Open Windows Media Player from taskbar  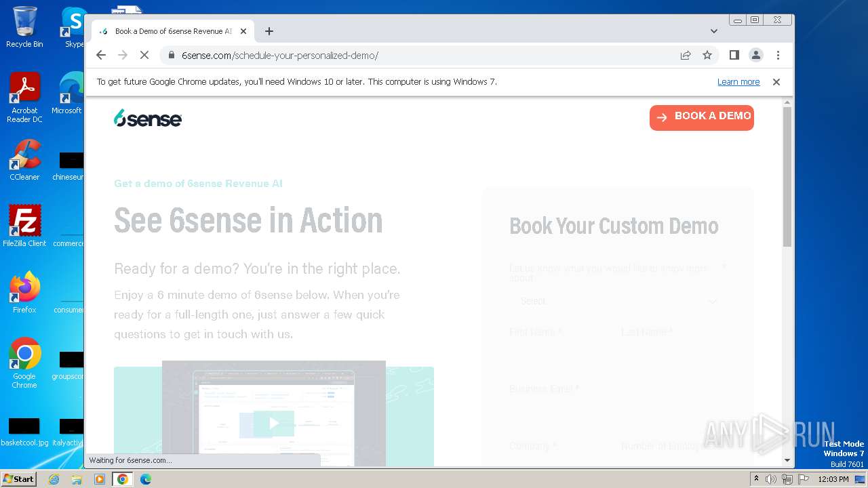(100, 479)
